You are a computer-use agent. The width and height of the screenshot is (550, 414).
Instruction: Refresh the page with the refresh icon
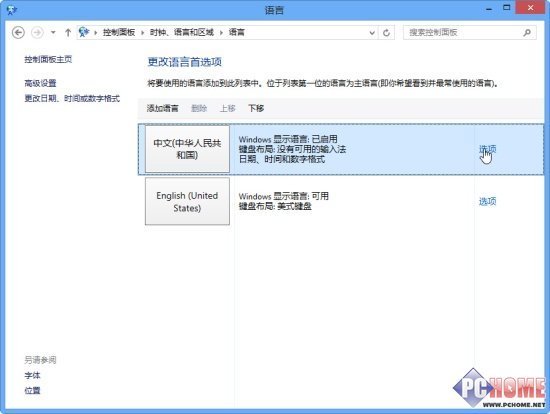[386, 33]
